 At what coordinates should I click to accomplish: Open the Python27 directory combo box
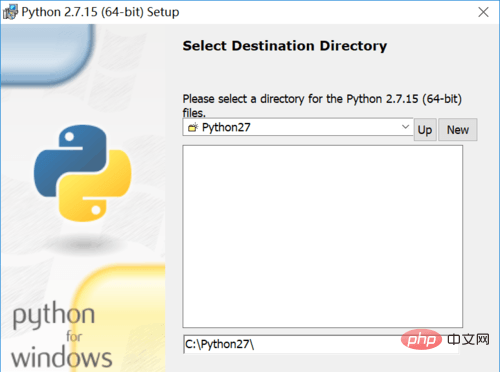[x=298, y=127]
